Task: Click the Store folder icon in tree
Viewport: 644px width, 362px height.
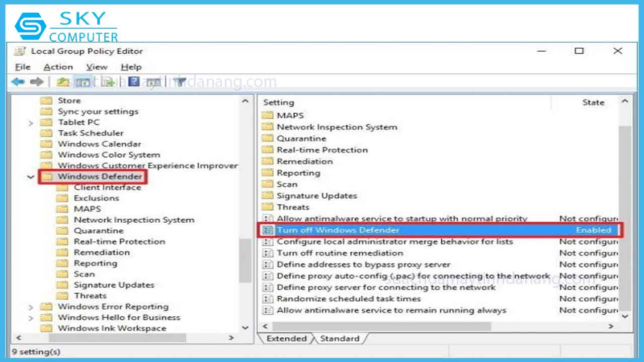Action: pyautogui.click(x=46, y=101)
